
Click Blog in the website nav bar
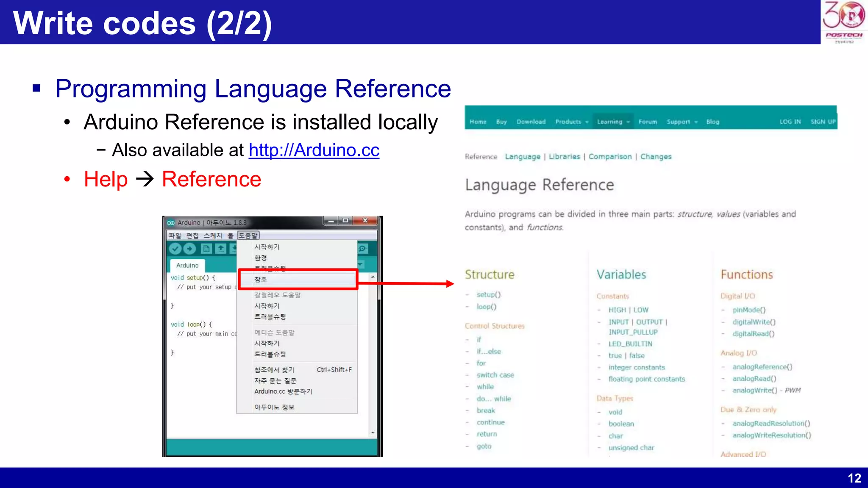click(x=713, y=122)
